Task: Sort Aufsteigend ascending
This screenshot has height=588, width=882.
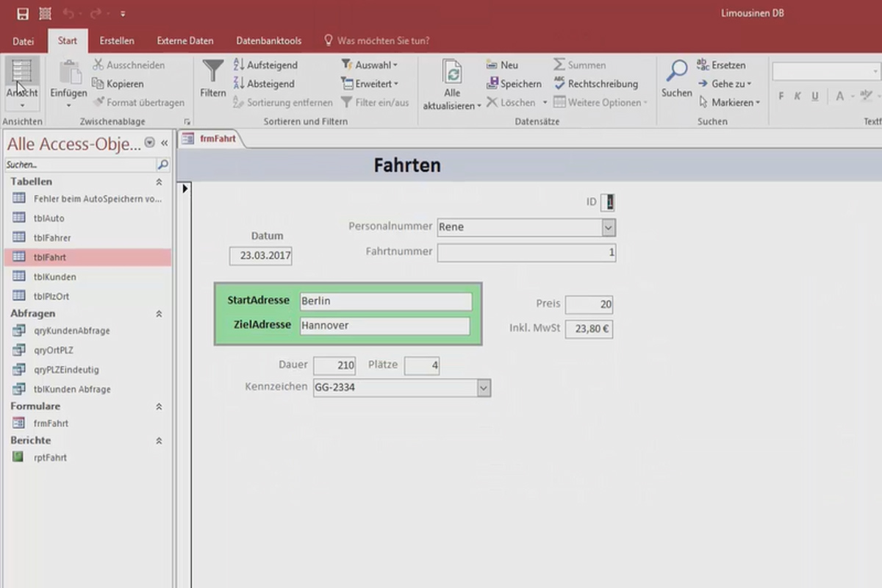Action: click(x=264, y=65)
